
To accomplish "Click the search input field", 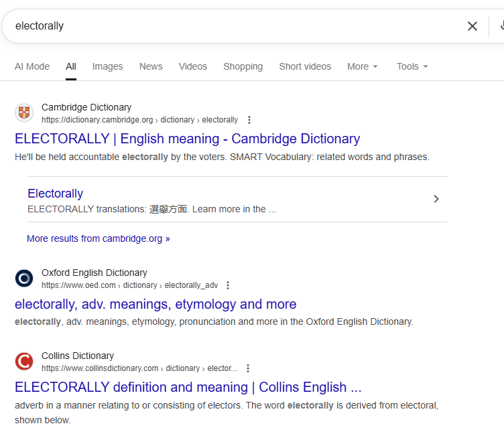I will coord(235,26).
